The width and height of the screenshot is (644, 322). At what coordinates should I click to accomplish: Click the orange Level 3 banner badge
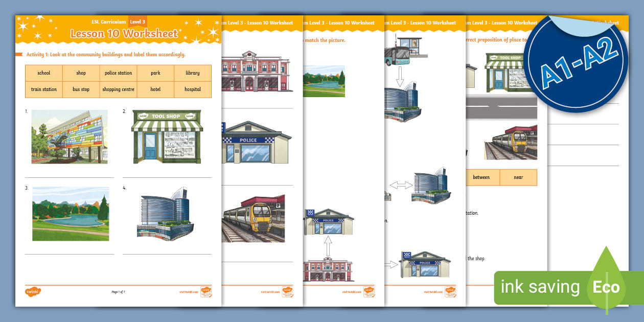click(x=138, y=21)
